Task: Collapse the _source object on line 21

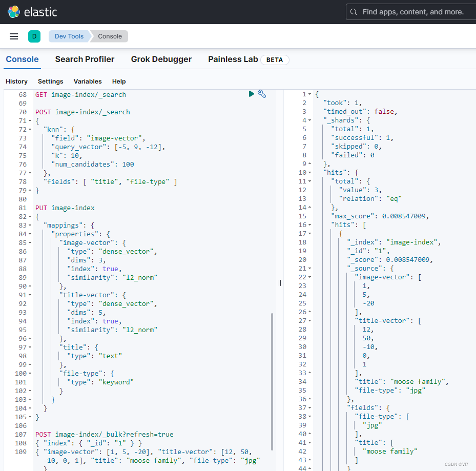Action: [308, 268]
